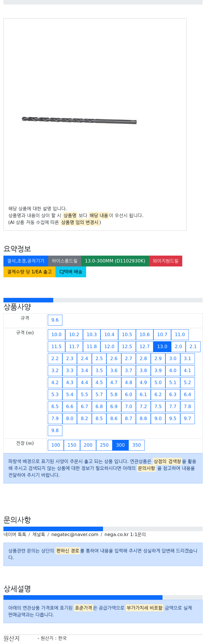Pick the 7.5 mm diameter option
The width and height of the screenshot is (206, 644).
coord(158,407)
